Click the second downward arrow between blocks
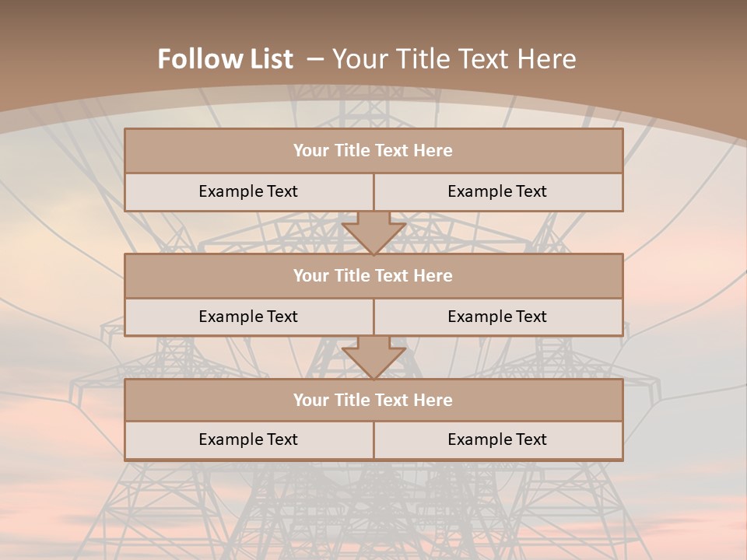747x560 pixels. 373,358
